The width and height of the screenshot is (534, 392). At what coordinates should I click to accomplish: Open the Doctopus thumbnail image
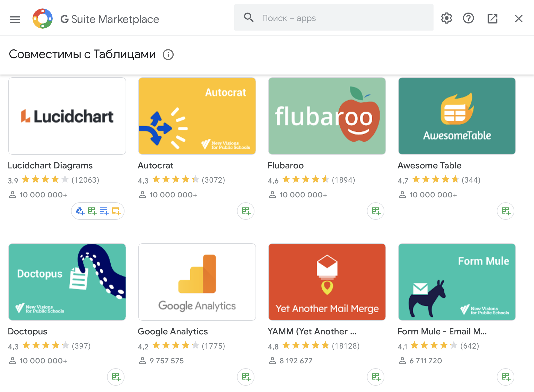point(67,282)
